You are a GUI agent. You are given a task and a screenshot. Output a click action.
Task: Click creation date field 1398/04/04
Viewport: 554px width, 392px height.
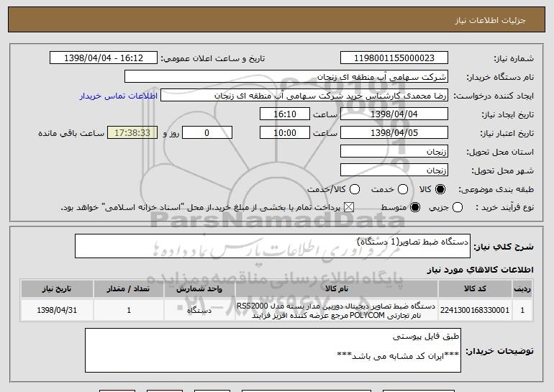click(394, 114)
